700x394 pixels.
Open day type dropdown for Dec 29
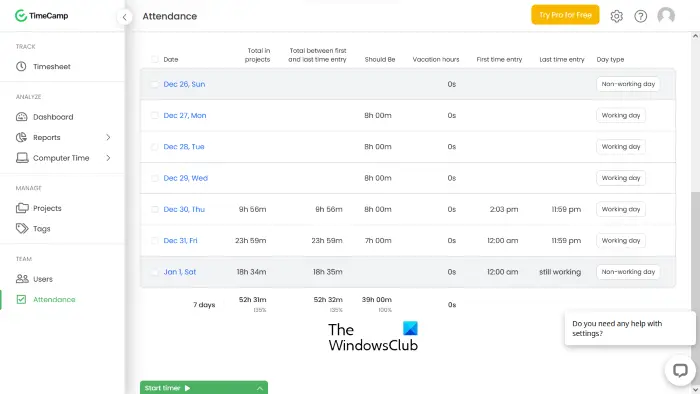point(621,178)
